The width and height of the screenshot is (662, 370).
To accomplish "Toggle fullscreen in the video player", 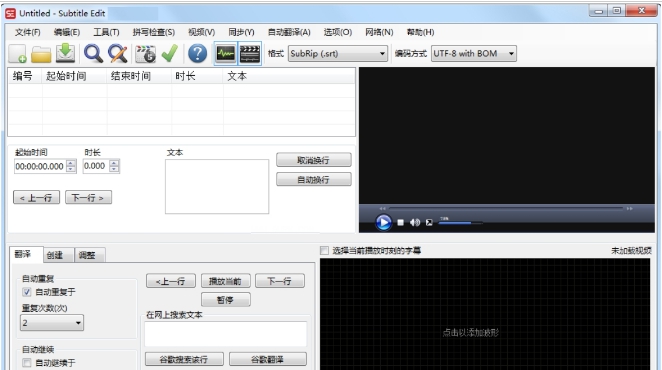I will click(429, 222).
